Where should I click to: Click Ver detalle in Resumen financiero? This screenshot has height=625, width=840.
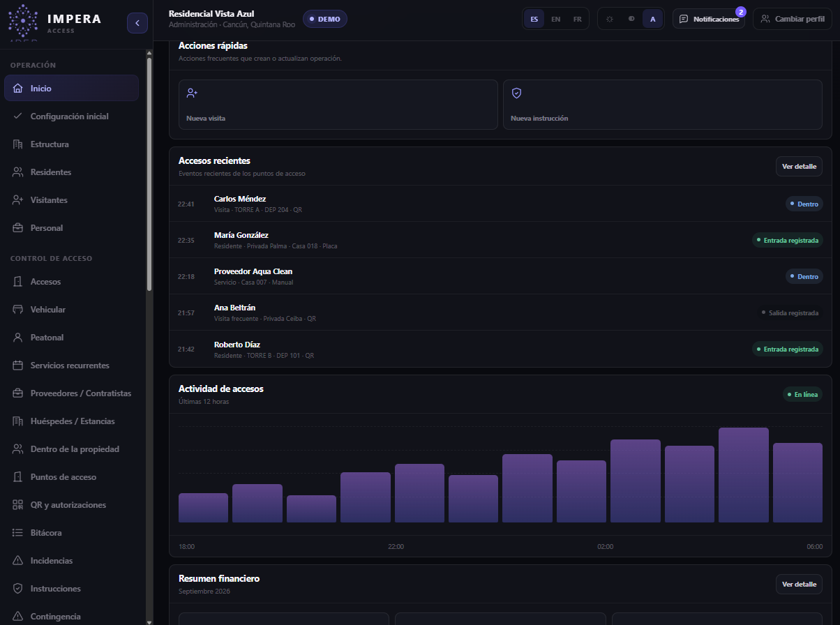click(799, 584)
